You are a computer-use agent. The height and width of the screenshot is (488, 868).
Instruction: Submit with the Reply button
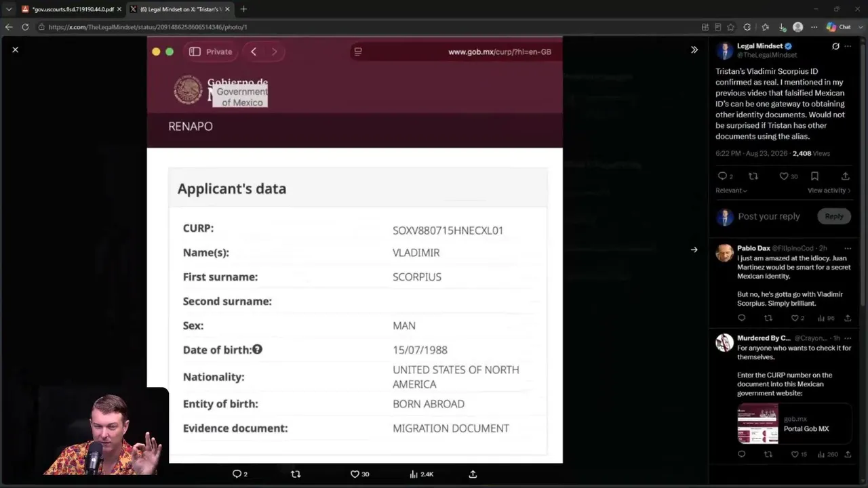(x=834, y=216)
